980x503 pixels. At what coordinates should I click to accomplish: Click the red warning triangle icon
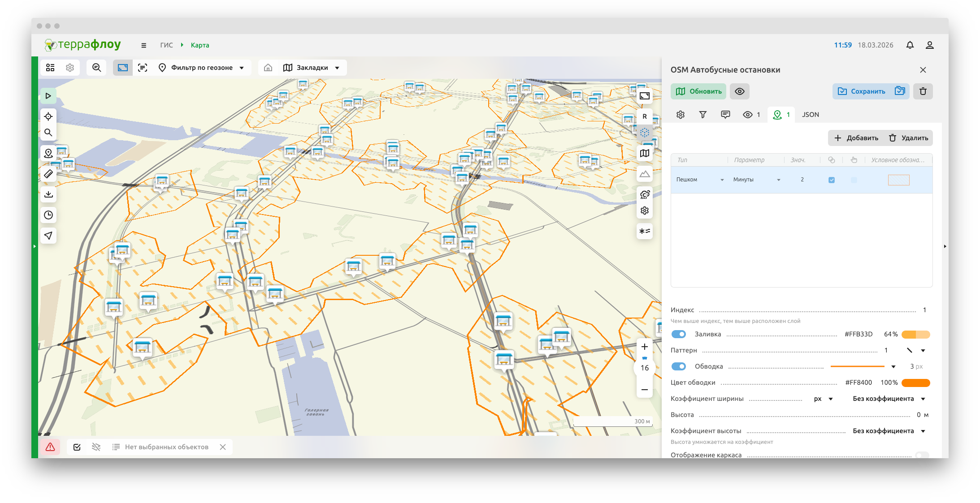coord(50,447)
